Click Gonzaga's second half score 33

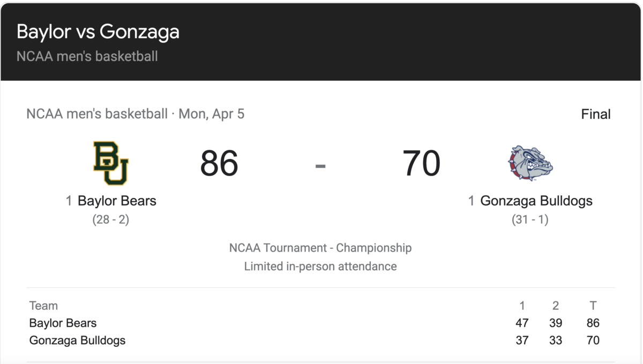tap(556, 340)
